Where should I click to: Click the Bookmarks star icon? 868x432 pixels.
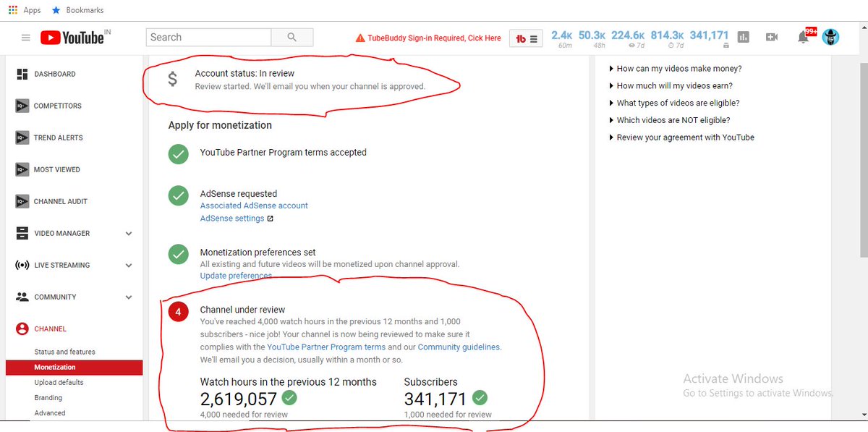56,10
